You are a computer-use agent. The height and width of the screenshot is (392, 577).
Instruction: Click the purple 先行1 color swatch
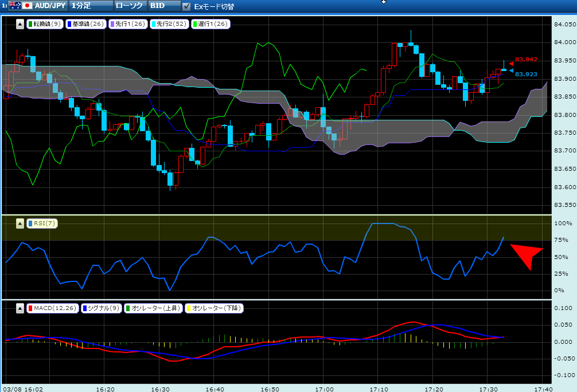112,24
